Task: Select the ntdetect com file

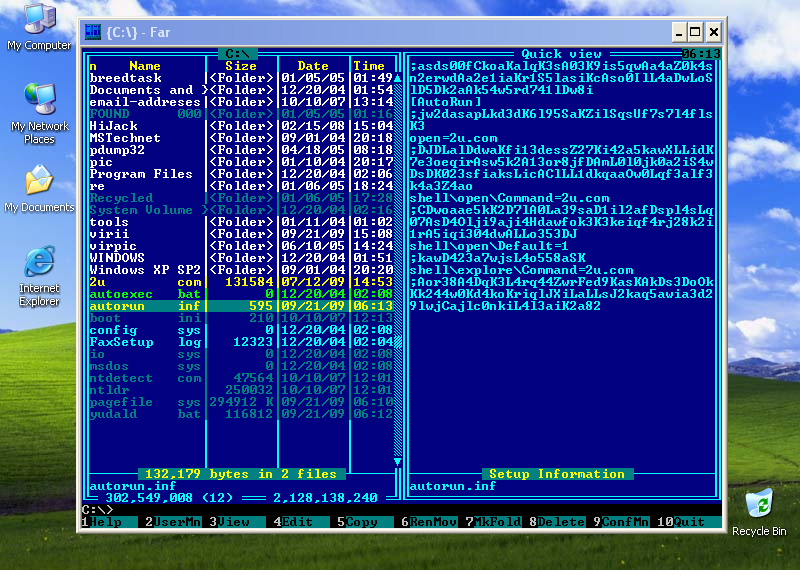Action: tap(241, 378)
